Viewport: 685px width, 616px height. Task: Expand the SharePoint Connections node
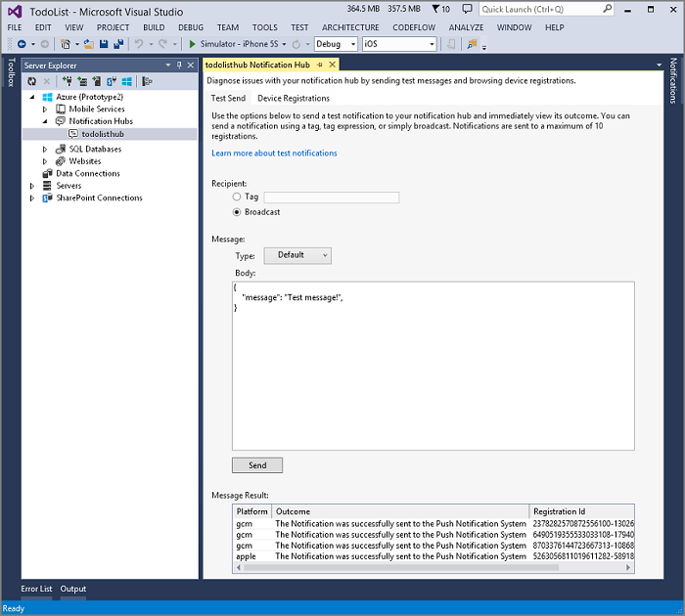(x=32, y=198)
